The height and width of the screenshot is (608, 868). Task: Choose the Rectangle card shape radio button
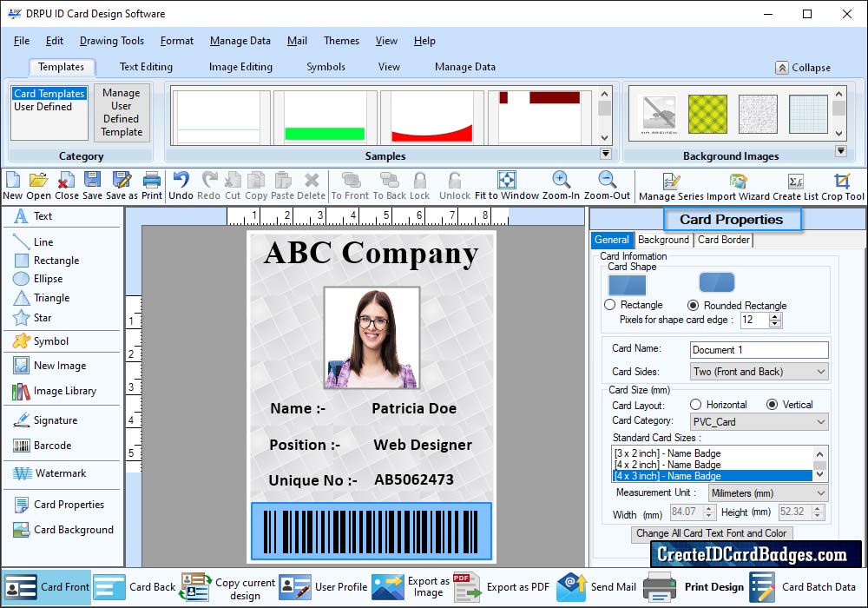click(x=610, y=305)
